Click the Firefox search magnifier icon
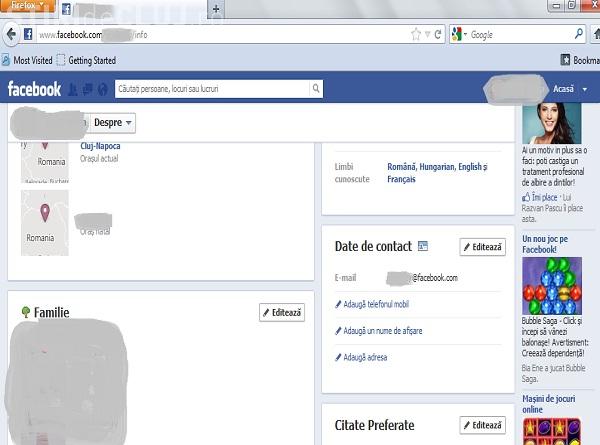600x445 pixels. click(x=579, y=34)
